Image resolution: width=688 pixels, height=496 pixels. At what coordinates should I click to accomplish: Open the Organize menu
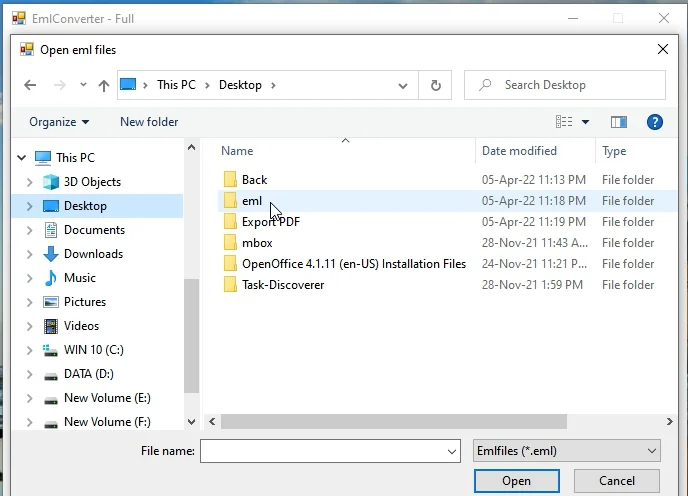(x=59, y=122)
